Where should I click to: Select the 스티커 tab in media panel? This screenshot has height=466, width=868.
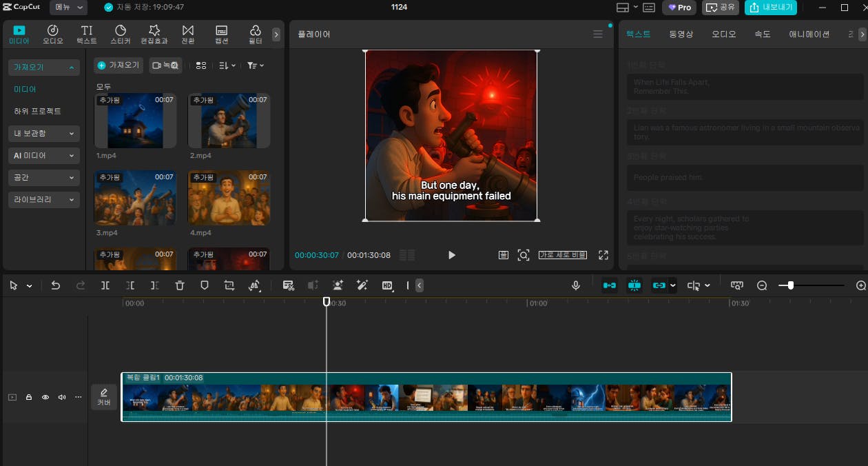click(x=120, y=34)
